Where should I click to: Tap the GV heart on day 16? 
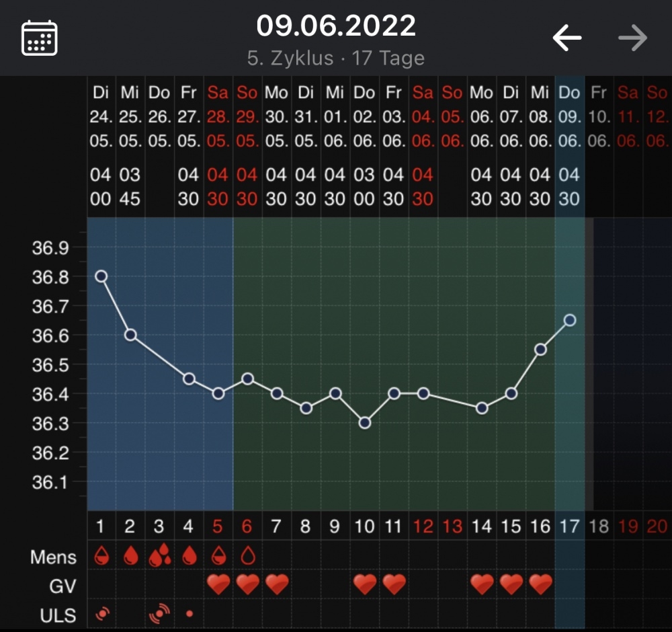coord(540,586)
